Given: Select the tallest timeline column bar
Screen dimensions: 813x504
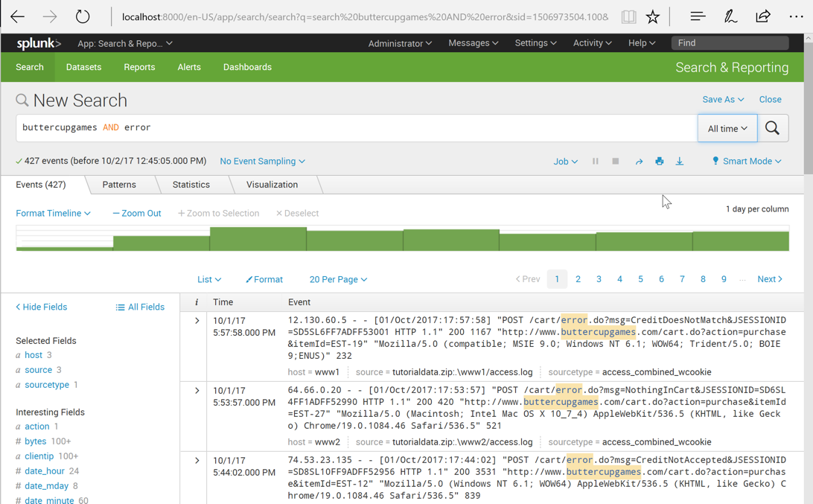Looking at the screenshot, I should [258, 239].
